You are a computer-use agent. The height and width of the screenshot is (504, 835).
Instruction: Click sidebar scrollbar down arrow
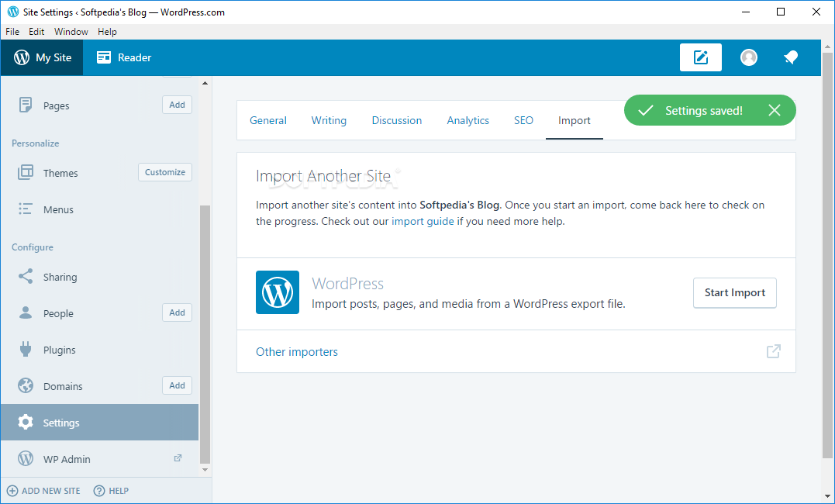click(205, 470)
